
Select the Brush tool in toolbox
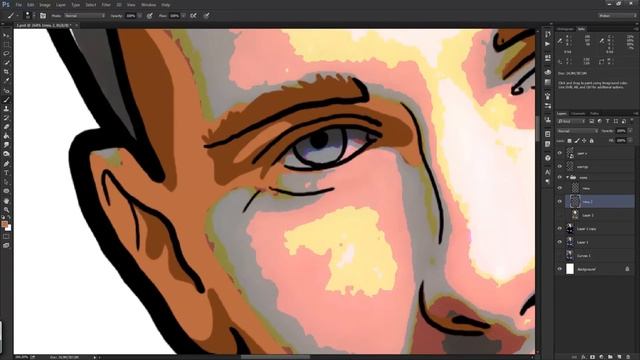click(x=6, y=100)
